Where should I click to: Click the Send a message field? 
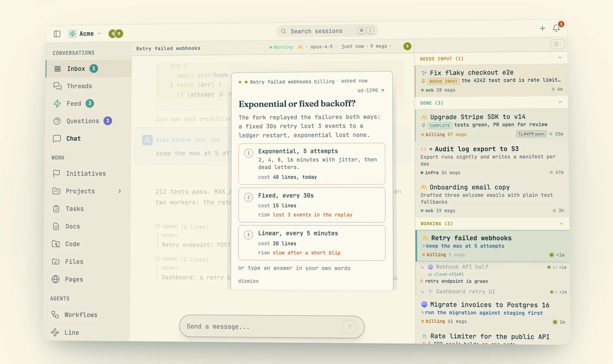point(271,327)
